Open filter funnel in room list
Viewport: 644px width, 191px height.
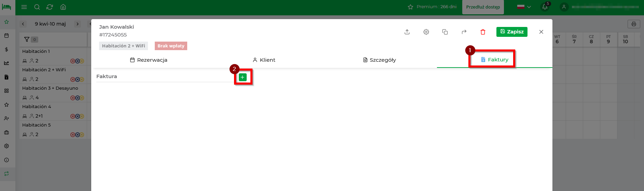[27, 40]
